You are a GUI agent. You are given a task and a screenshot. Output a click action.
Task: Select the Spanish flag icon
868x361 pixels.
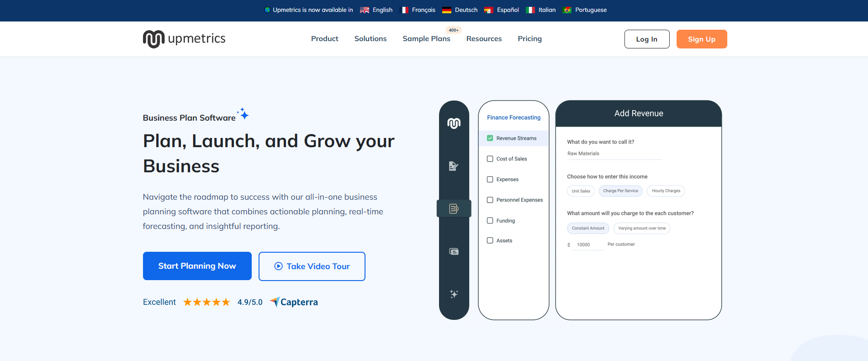(x=488, y=10)
